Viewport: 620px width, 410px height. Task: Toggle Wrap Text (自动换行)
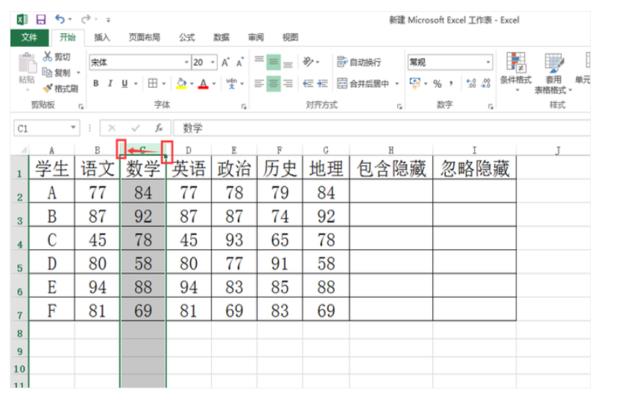358,62
